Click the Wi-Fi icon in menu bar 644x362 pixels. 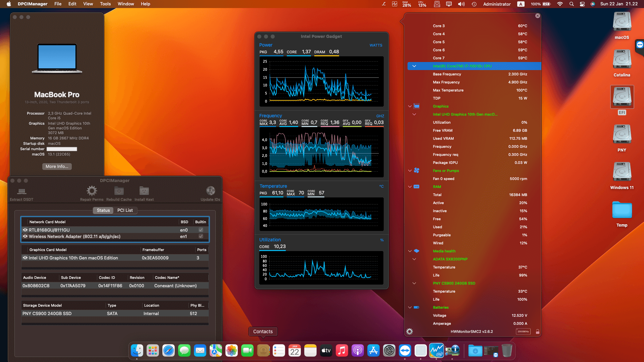(x=560, y=4)
